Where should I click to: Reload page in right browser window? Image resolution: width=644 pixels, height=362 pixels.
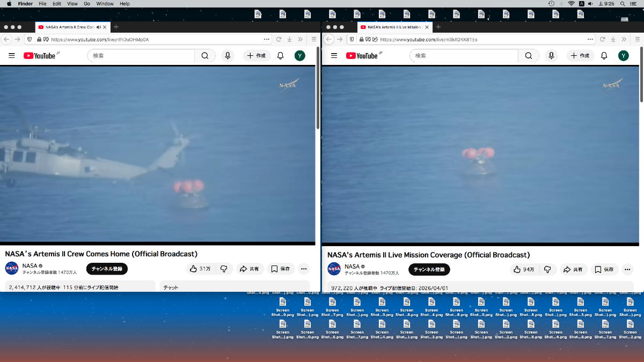point(601,39)
